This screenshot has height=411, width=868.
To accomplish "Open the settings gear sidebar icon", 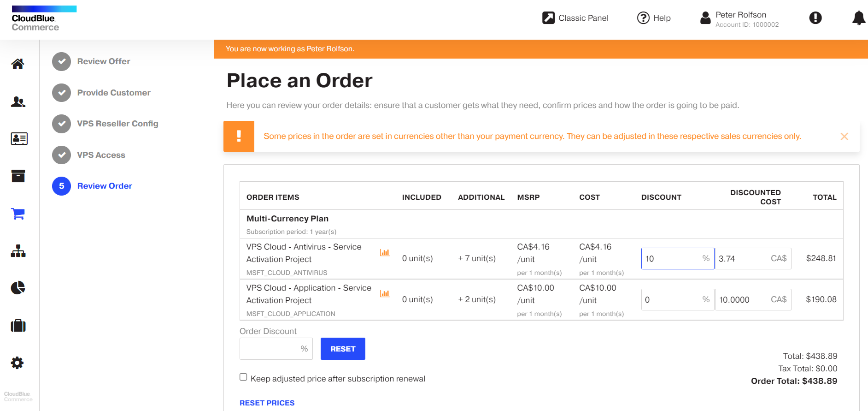I will [18, 363].
